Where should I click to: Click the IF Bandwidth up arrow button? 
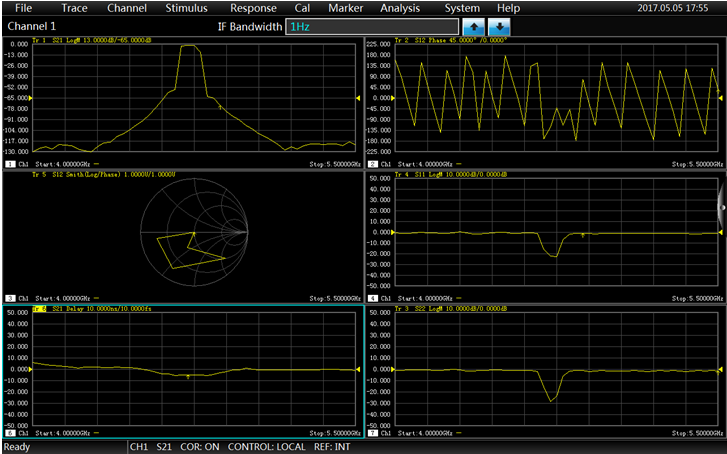point(475,26)
